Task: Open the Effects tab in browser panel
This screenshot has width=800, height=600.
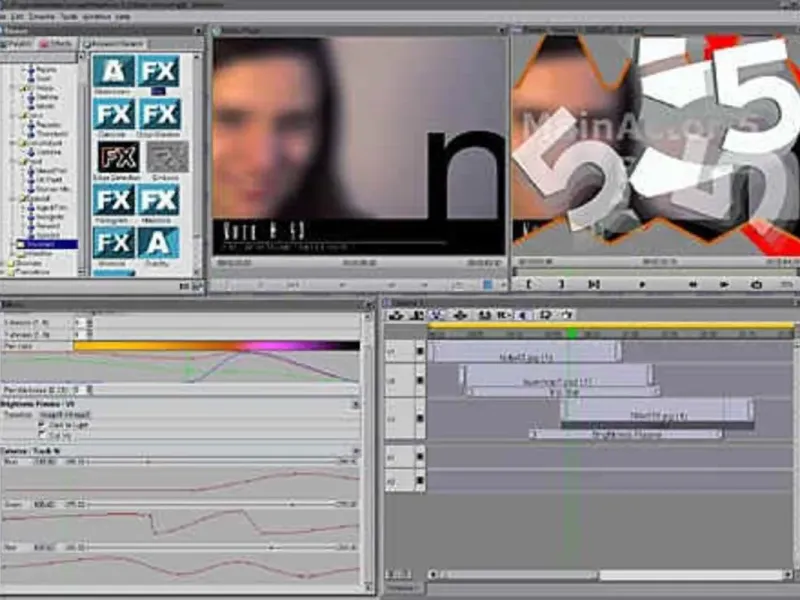Action: pyautogui.click(x=57, y=44)
